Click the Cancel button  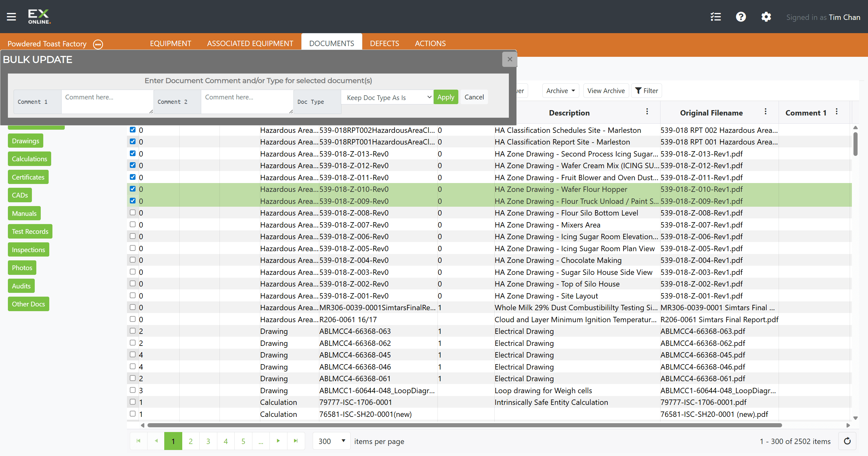[474, 97]
